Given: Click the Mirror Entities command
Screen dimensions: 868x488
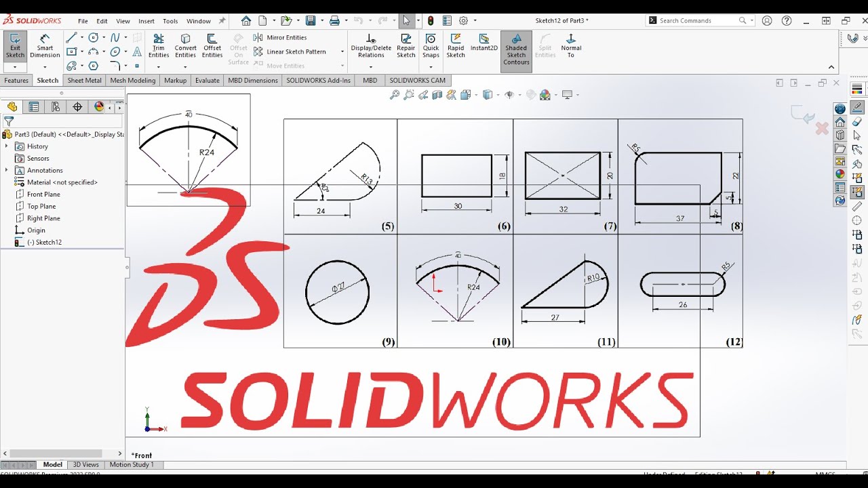Looking at the screenshot, I should [x=280, y=37].
